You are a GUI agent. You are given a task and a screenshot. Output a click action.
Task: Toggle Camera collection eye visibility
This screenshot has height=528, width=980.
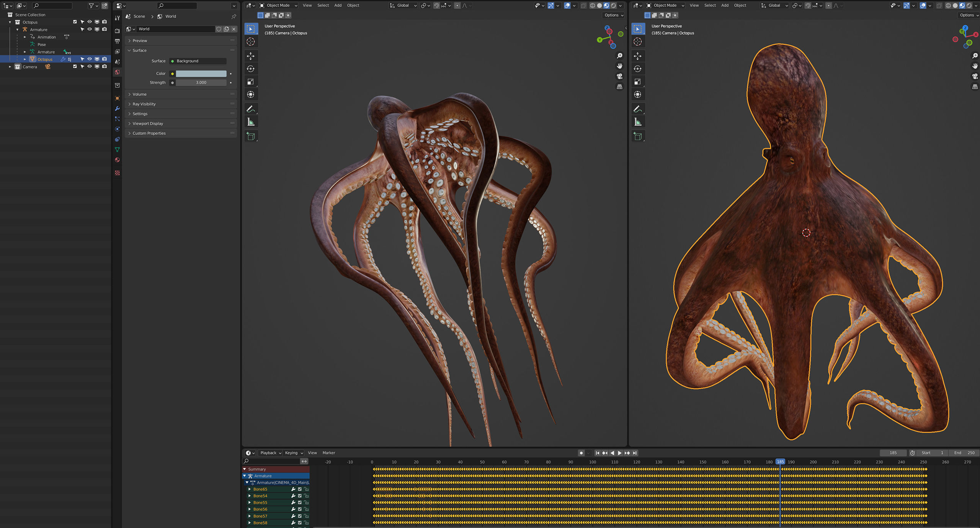(x=90, y=67)
